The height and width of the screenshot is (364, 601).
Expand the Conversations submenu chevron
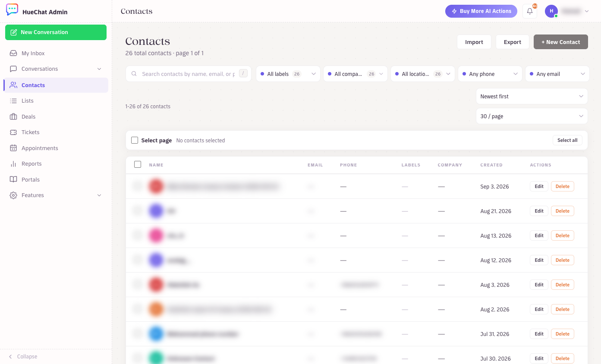tap(99, 69)
